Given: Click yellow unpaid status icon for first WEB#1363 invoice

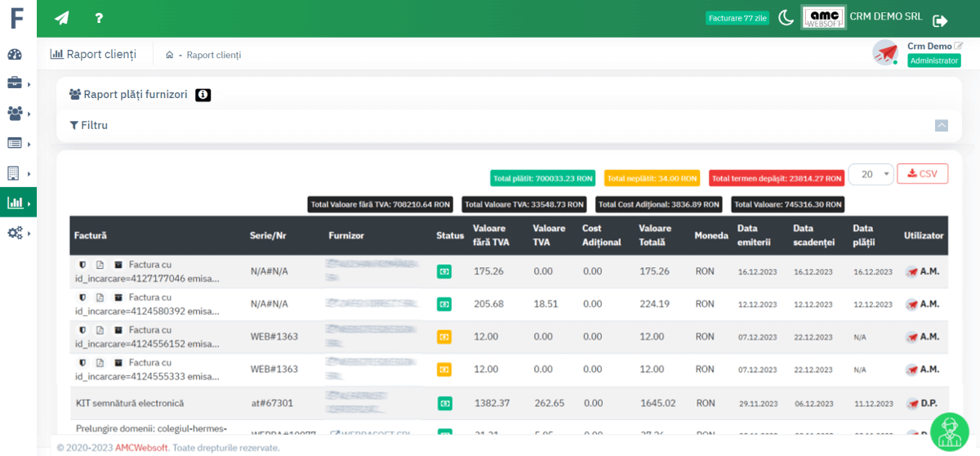Looking at the screenshot, I should tap(444, 337).
